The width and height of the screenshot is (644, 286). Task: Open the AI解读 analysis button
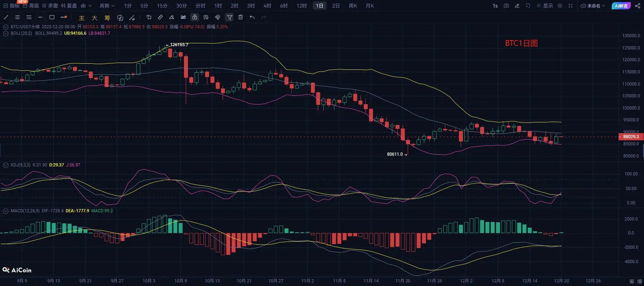pyautogui.click(x=621, y=6)
